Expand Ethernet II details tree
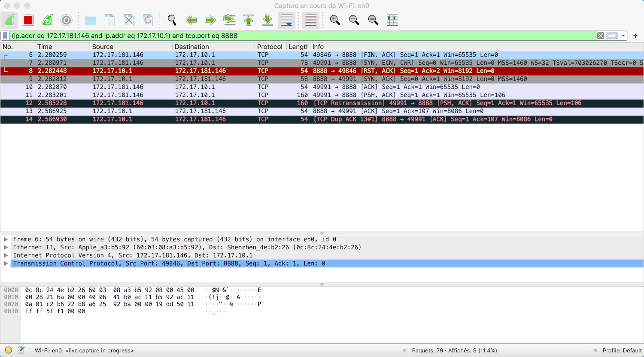The image size is (644, 357). 6,247
